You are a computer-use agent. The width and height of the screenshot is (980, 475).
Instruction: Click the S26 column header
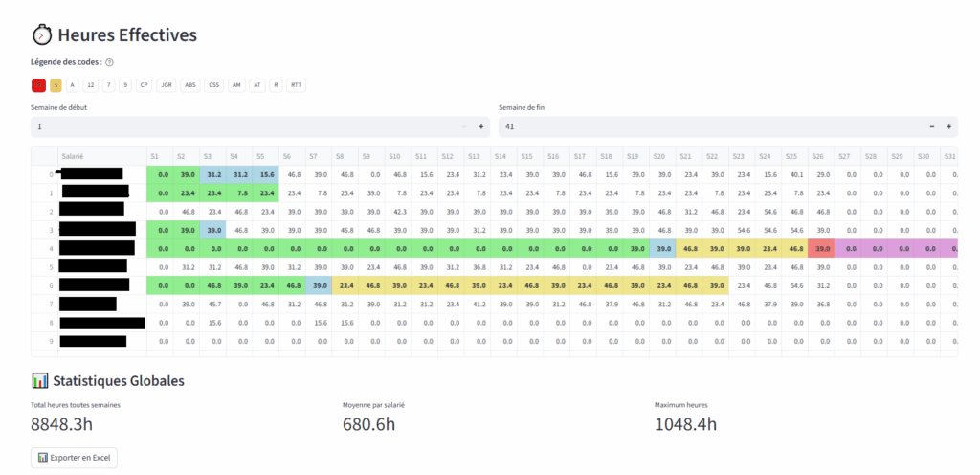(818, 156)
